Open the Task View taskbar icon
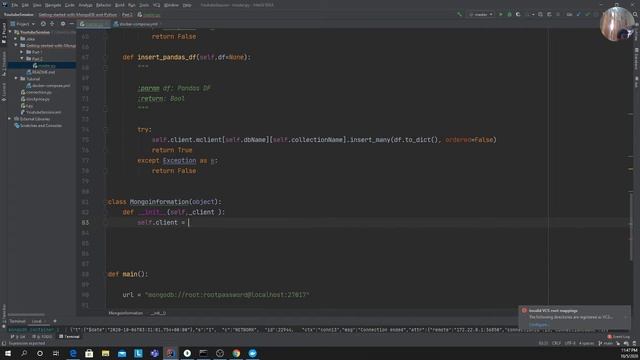This screenshot has height=360, width=640. click(56, 353)
